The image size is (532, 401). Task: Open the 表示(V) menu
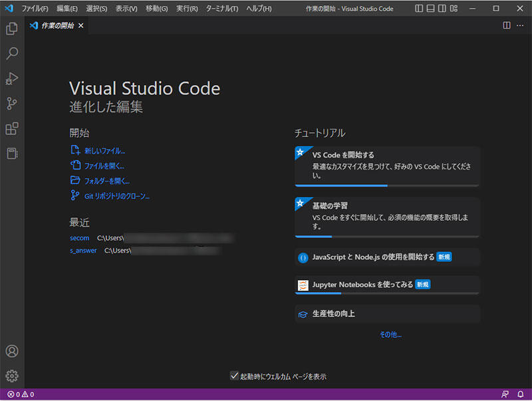(x=126, y=9)
